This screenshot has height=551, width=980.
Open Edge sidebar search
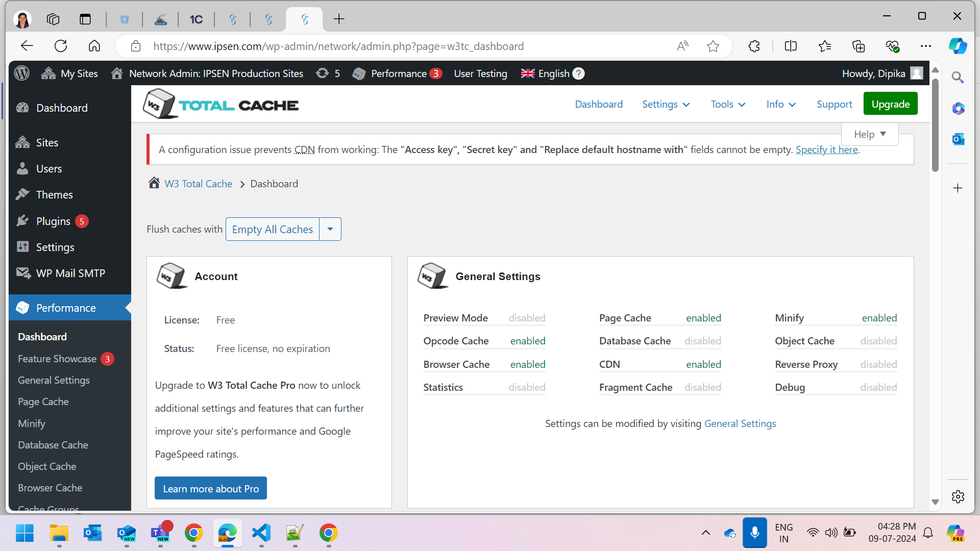[x=958, y=78]
